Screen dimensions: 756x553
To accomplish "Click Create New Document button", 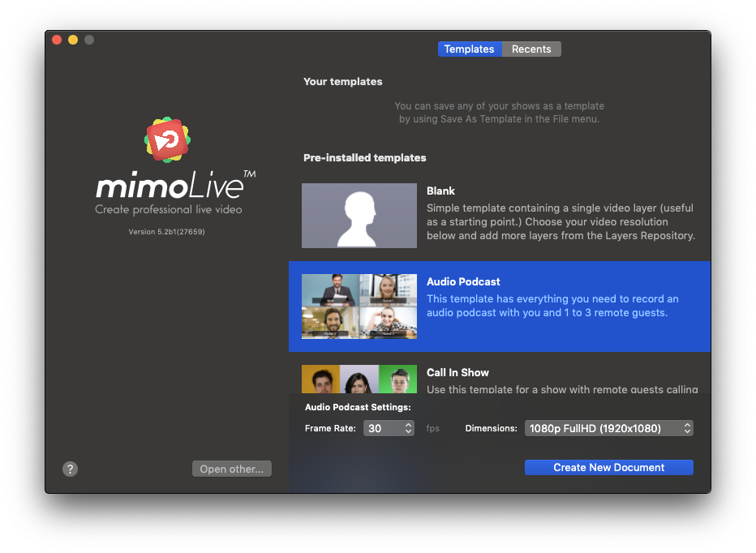I will pos(609,467).
